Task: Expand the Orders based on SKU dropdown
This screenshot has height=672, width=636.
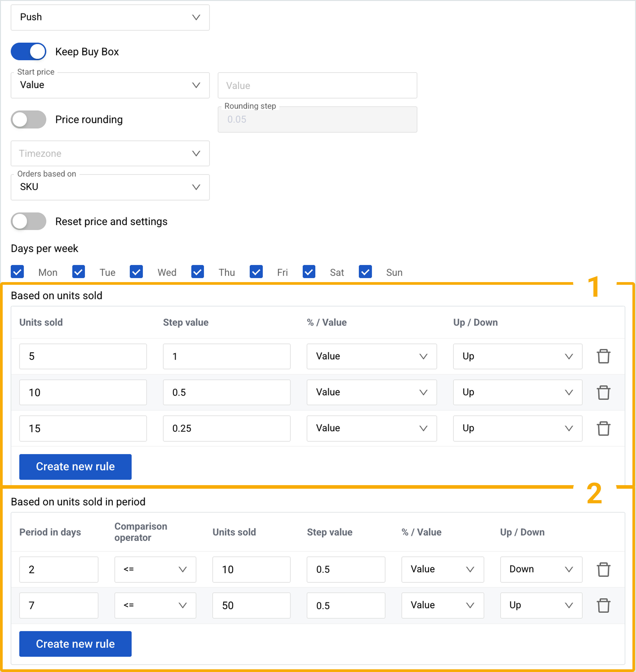Action: click(x=110, y=187)
